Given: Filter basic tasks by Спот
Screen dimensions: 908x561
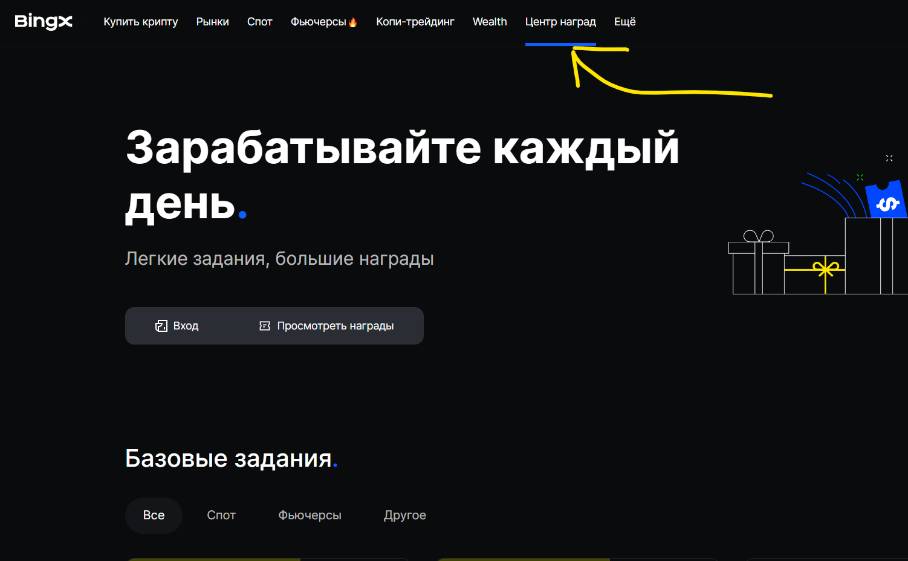Looking at the screenshot, I should point(221,515).
